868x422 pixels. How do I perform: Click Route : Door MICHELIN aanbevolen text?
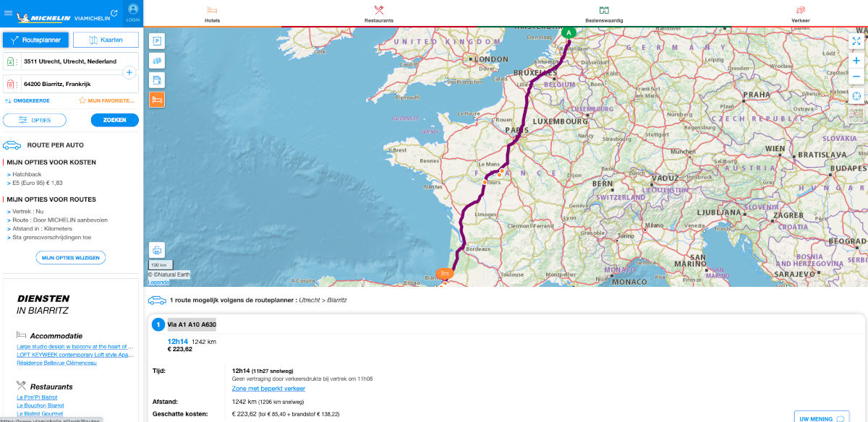60,220
